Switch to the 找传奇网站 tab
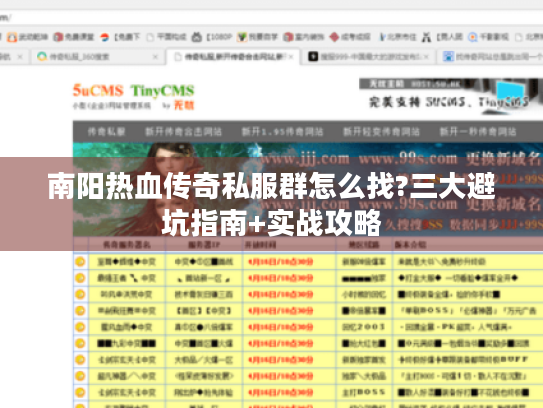This screenshot has width=543, height=408. click(x=491, y=56)
